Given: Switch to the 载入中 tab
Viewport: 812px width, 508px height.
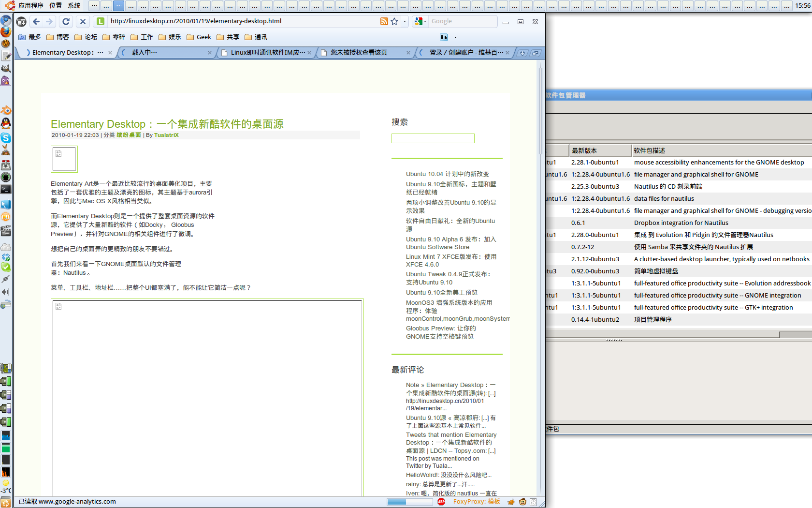Looking at the screenshot, I should coord(164,53).
